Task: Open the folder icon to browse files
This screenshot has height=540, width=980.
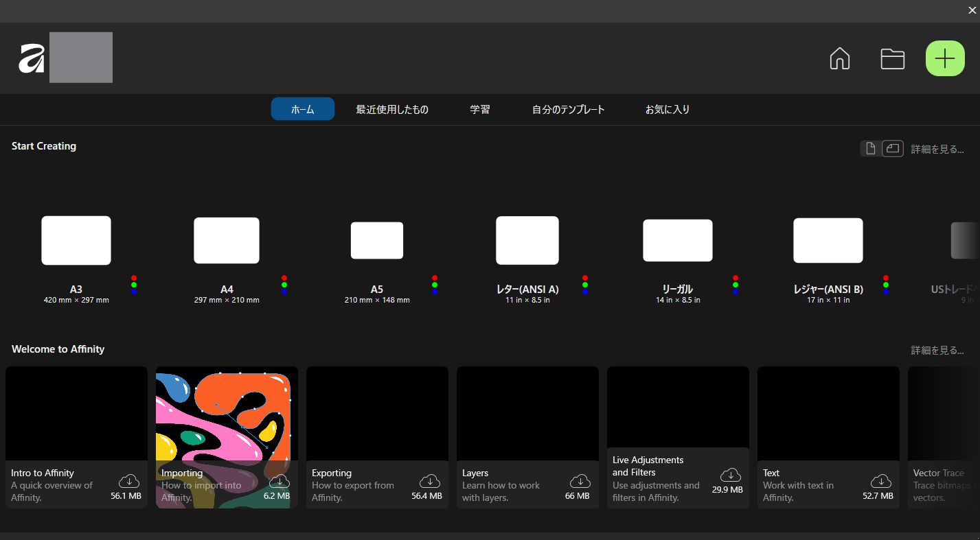Action: point(892,59)
